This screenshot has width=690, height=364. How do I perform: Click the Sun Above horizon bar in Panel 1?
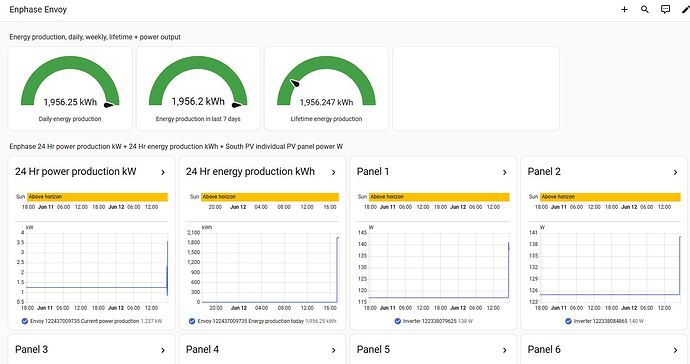pyautogui.click(x=439, y=197)
